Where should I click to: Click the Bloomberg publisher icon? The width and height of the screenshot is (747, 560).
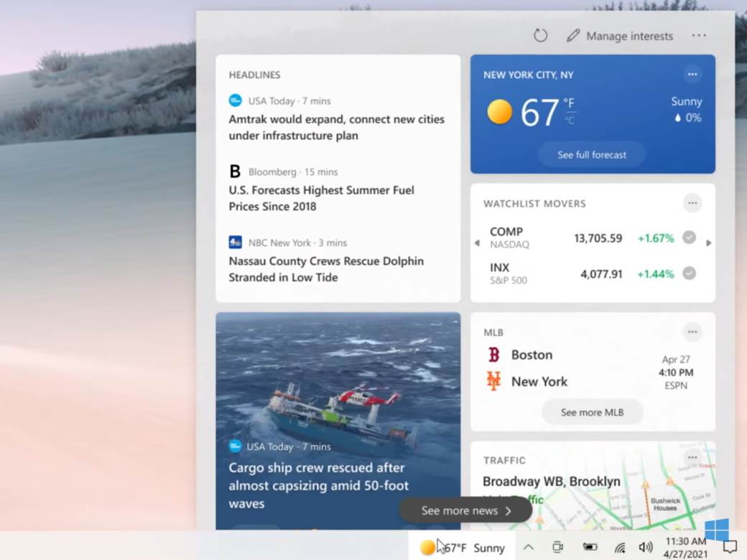click(x=234, y=172)
